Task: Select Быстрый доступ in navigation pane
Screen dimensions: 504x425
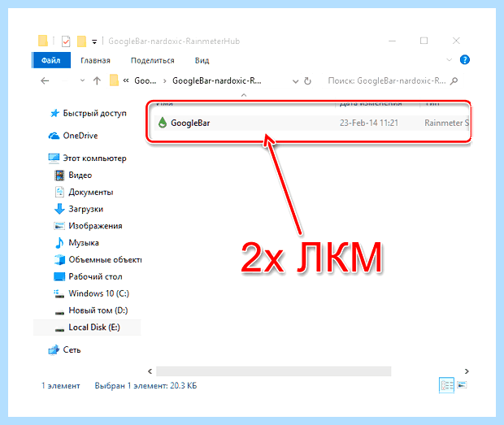Action: 94,113
